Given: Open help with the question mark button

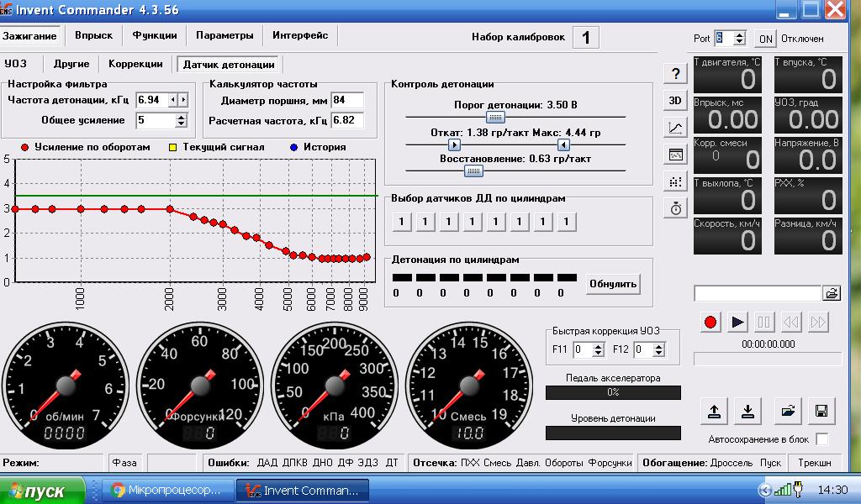Looking at the screenshot, I should tap(675, 73).
